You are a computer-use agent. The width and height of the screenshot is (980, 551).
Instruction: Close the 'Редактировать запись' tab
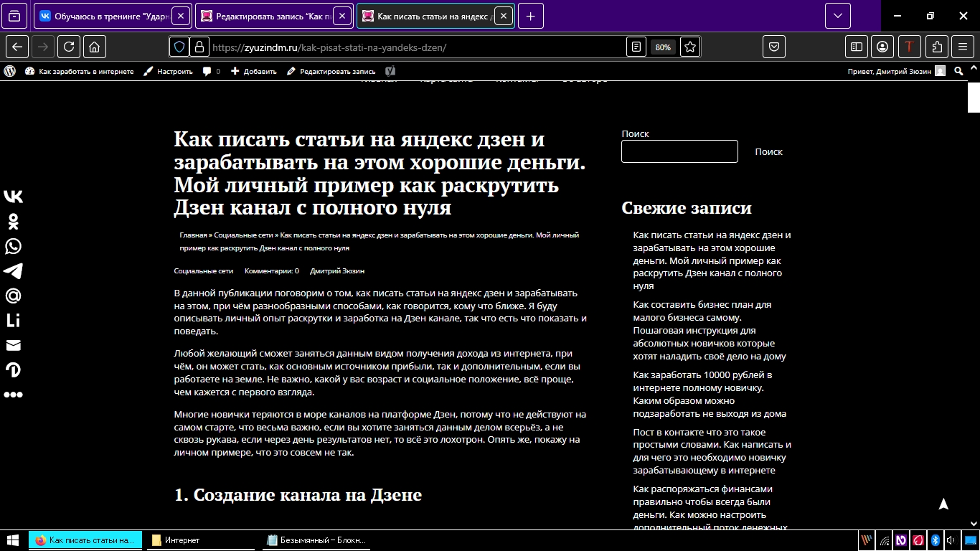click(x=343, y=16)
